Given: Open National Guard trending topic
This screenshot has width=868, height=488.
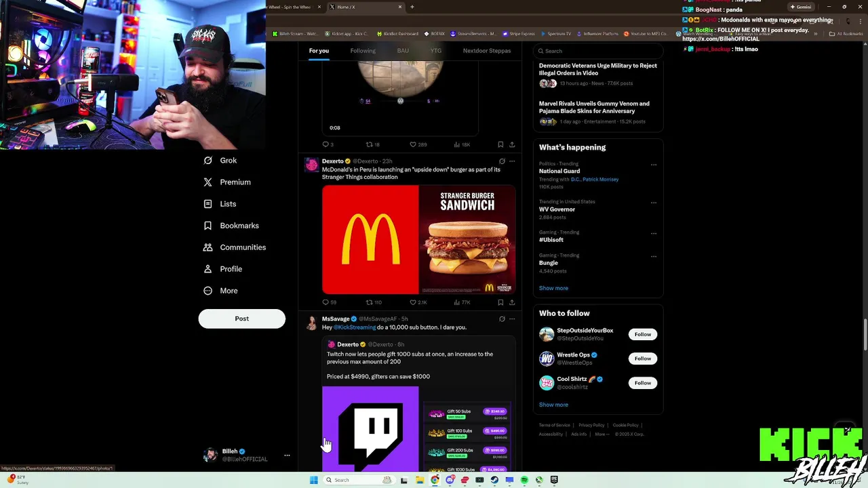Looking at the screenshot, I should [x=559, y=171].
